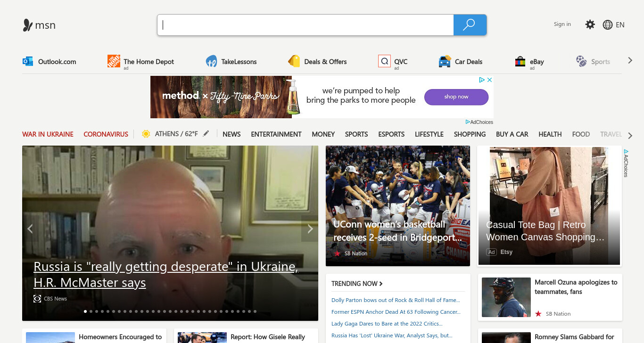Edit weather location pencil icon

[x=206, y=134]
